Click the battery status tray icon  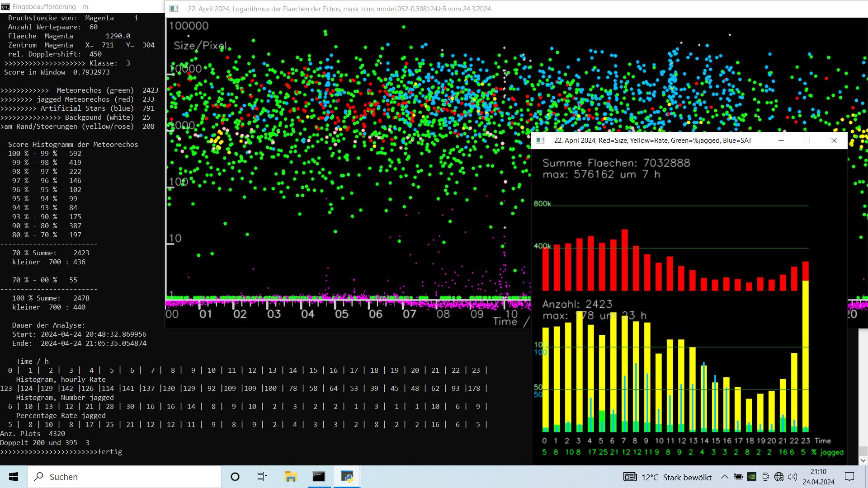[x=738, y=477]
